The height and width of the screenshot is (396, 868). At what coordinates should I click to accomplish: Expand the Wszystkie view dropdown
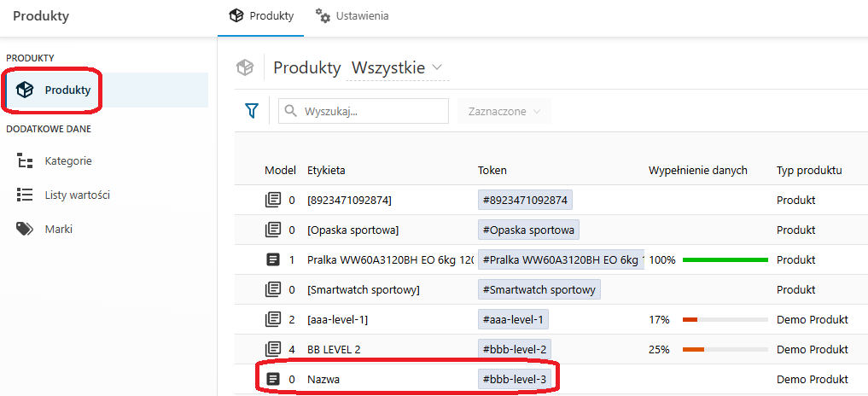398,68
